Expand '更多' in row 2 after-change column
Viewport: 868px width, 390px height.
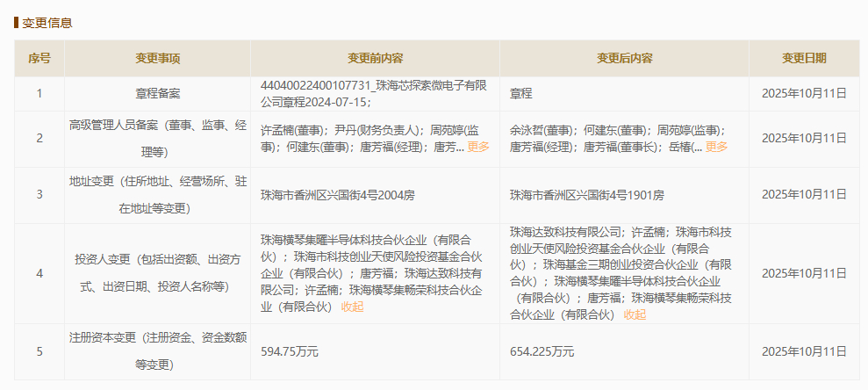(716, 147)
